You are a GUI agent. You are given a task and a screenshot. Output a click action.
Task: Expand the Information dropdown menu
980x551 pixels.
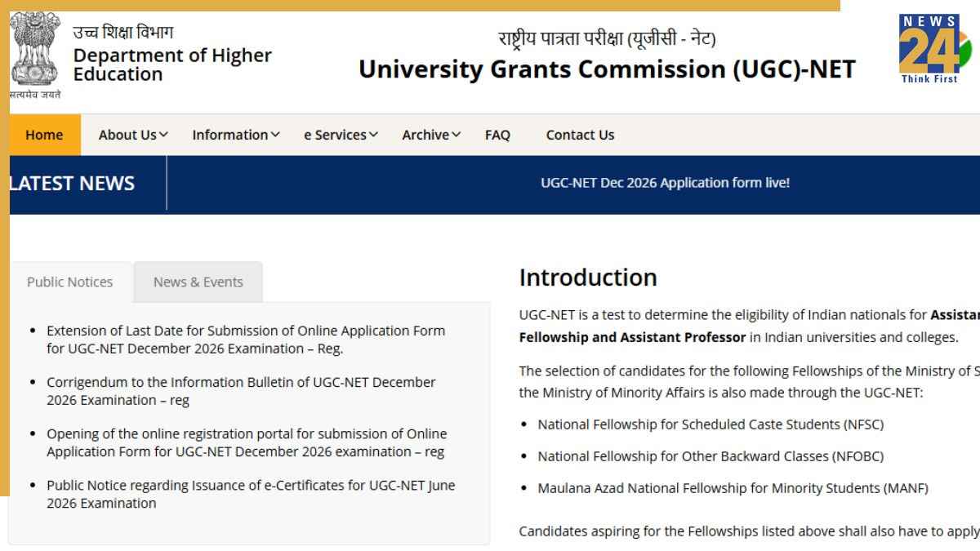point(236,135)
